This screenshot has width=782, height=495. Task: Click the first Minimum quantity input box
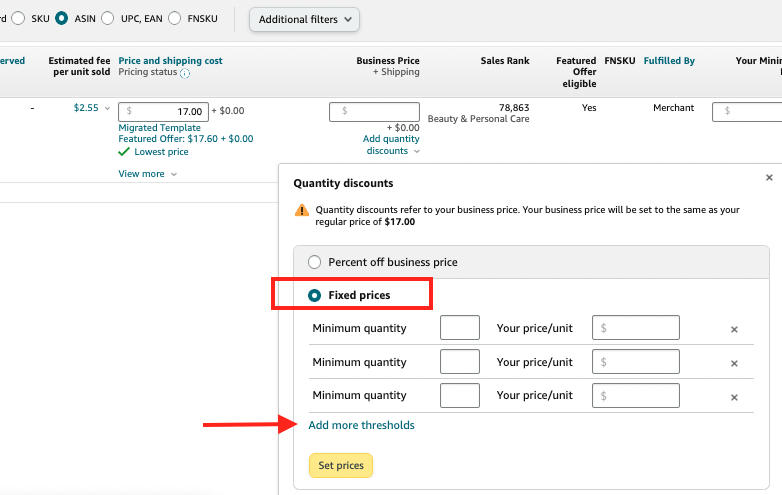460,328
